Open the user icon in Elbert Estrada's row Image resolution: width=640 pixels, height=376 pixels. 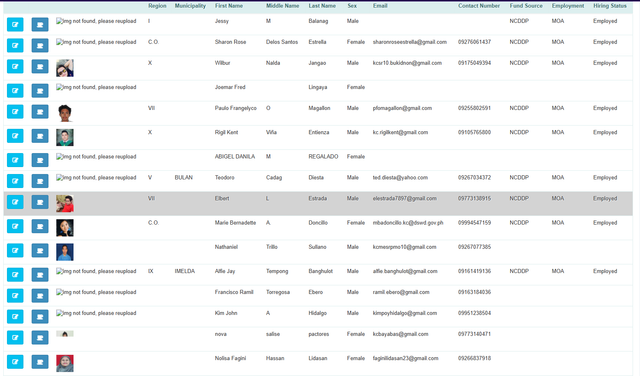pos(40,202)
